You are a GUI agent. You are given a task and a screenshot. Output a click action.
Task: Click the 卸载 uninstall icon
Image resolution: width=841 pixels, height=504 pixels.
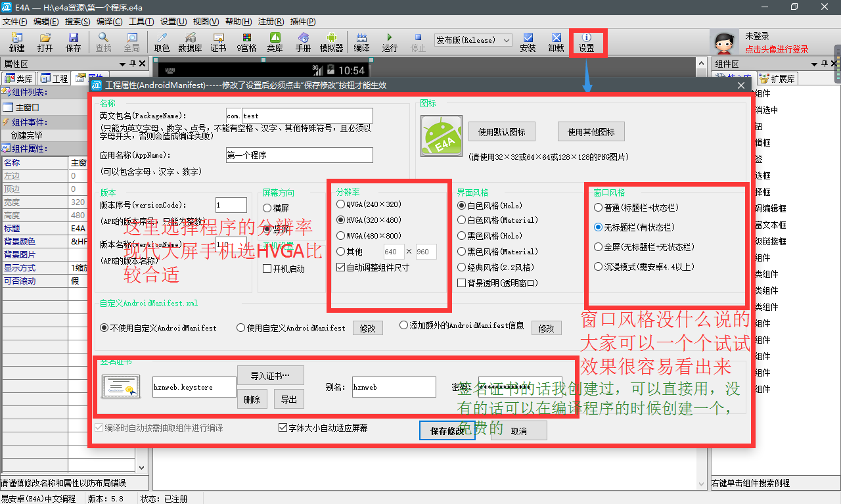pyautogui.click(x=556, y=42)
